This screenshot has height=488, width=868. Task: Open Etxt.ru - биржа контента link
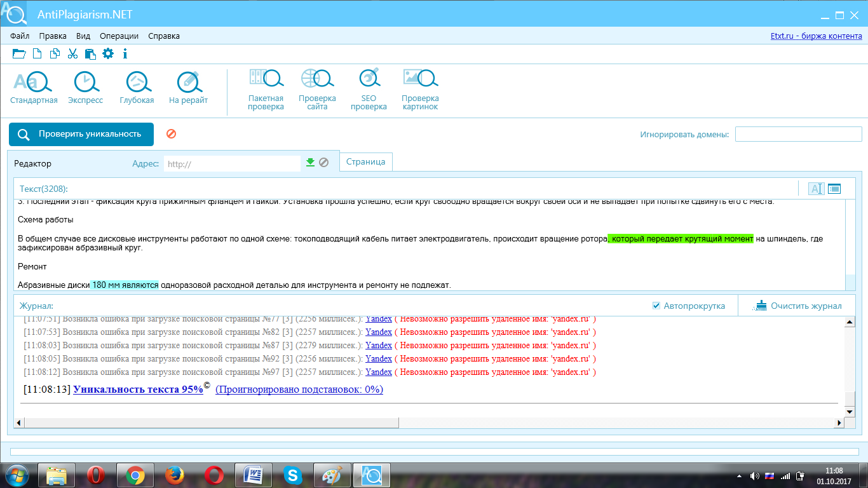pyautogui.click(x=816, y=36)
